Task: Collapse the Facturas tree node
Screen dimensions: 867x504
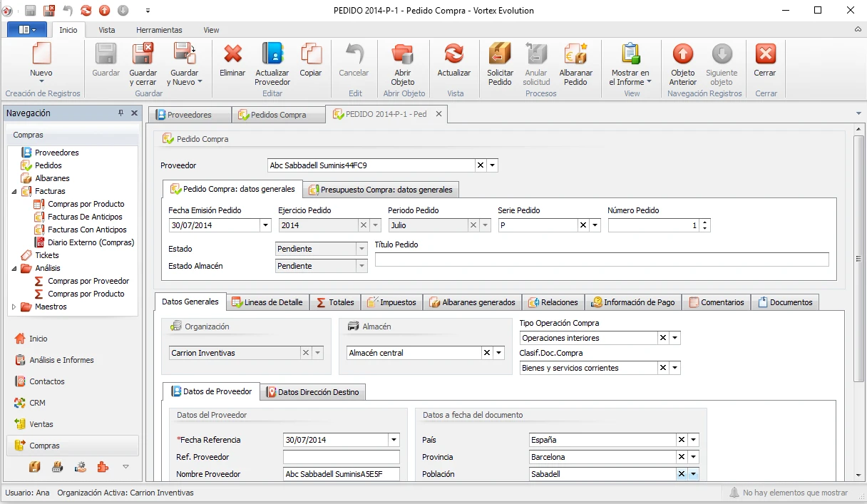Action: point(15,191)
